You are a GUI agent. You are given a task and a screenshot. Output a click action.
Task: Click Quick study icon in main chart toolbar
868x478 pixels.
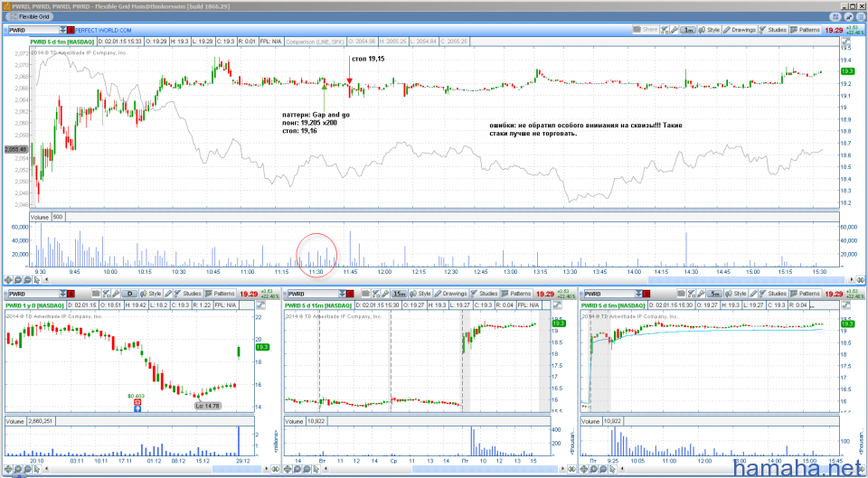(665, 30)
